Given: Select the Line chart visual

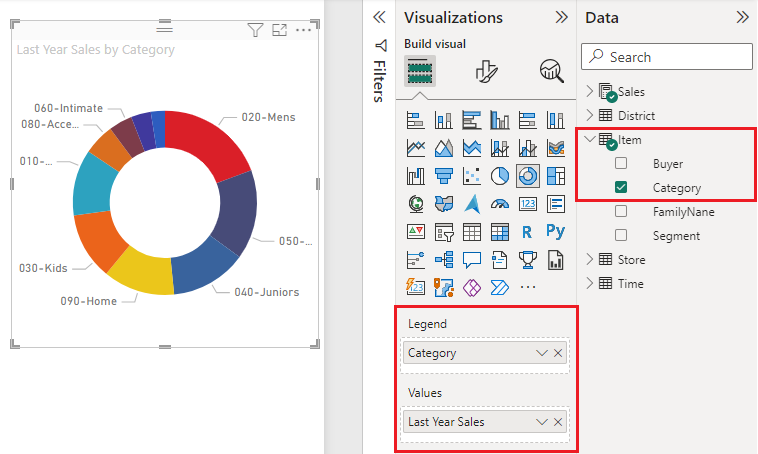Looking at the screenshot, I should [416, 148].
